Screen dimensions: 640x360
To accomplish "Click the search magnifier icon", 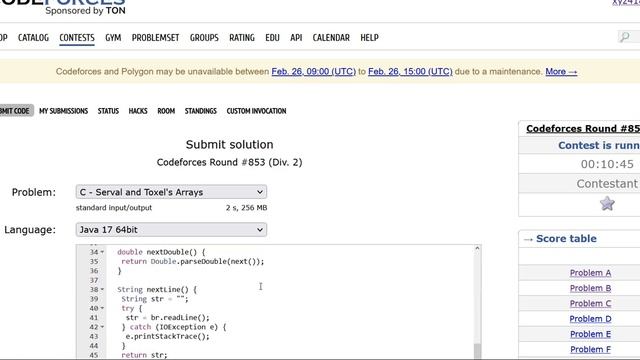I will point(624,37).
